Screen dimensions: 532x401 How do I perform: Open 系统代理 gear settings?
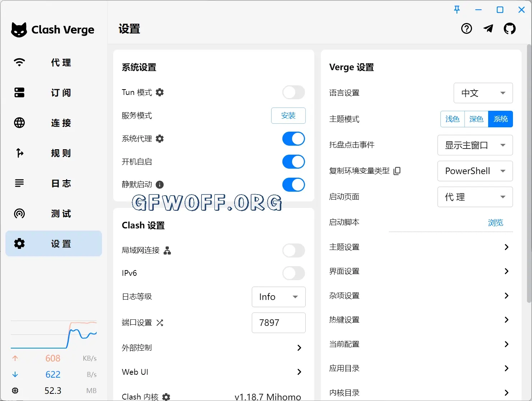click(x=160, y=139)
